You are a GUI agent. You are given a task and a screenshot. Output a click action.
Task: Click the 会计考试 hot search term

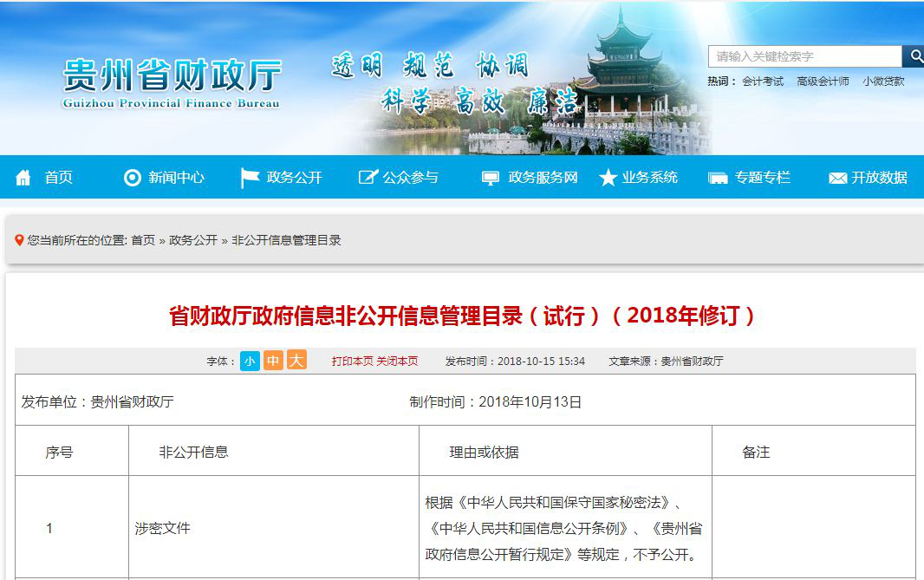pyautogui.click(x=762, y=81)
